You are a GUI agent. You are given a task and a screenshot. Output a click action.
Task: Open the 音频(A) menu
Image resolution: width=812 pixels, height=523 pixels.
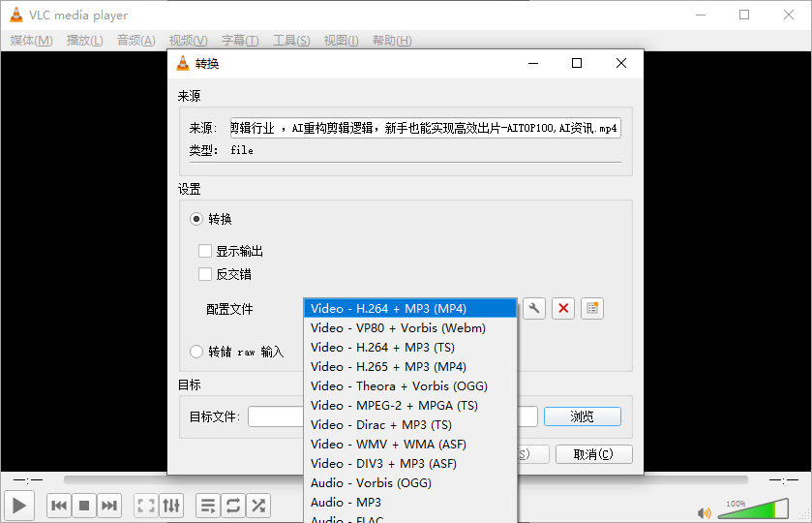coord(135,41)
